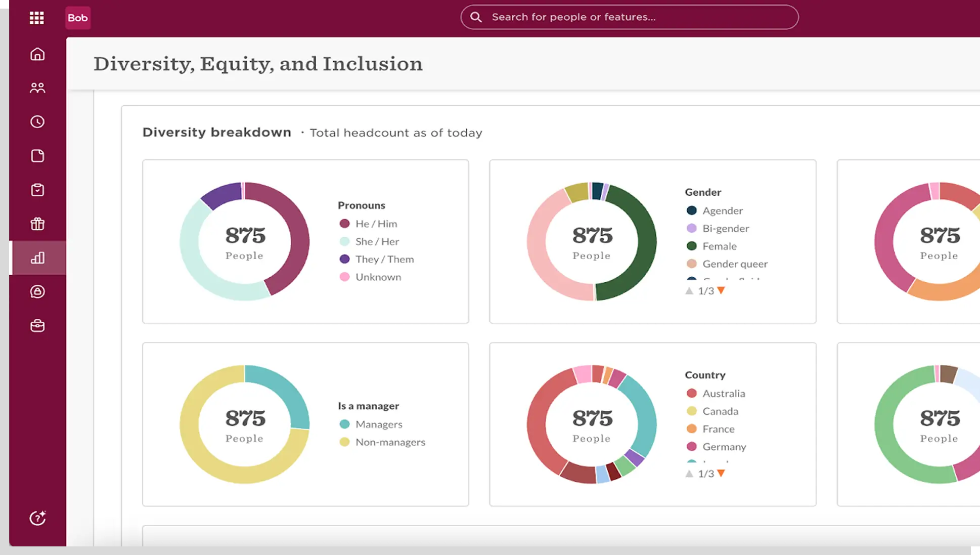
Task: Open the padlock circle icon in sidebar
Action: click(37, 292)
